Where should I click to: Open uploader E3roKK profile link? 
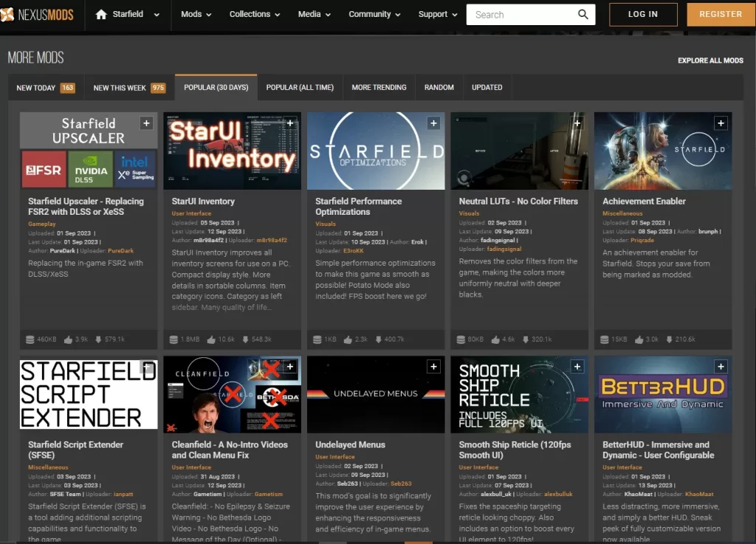tap(354, 251)
